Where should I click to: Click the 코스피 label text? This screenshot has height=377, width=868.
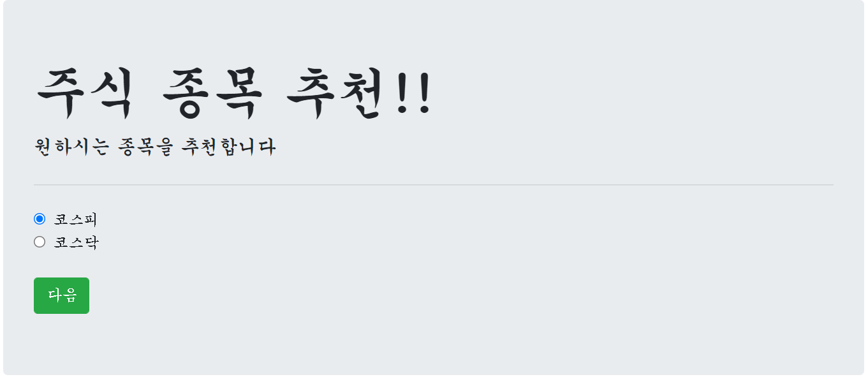(75, 219)
